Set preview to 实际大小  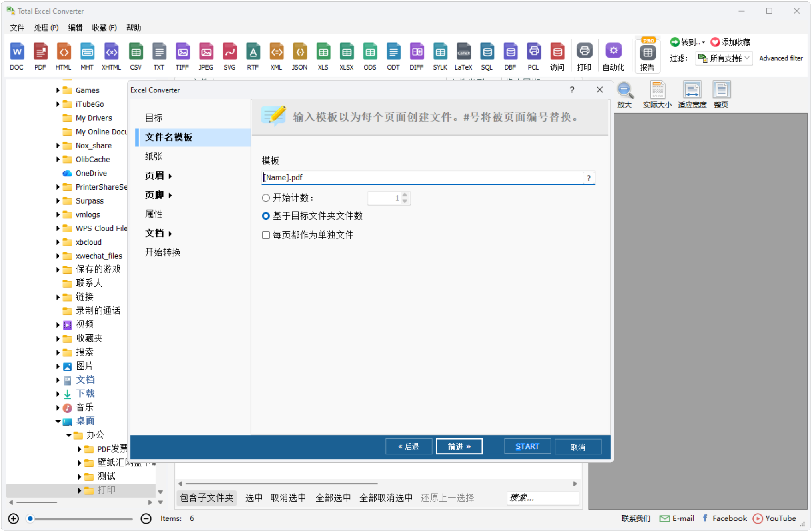pos(657,95)
